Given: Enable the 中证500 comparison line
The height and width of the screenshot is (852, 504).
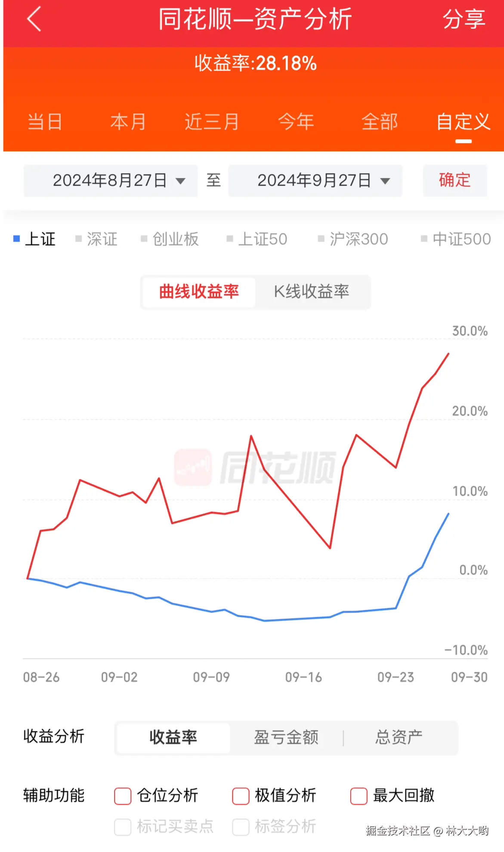Looking at the screenshot, I should coord(455,239).
